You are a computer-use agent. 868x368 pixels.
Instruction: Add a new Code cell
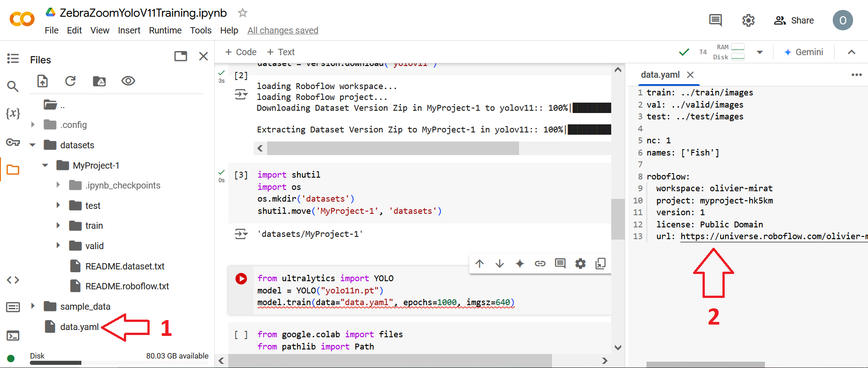pyautogui.click(x=241, y=52)
